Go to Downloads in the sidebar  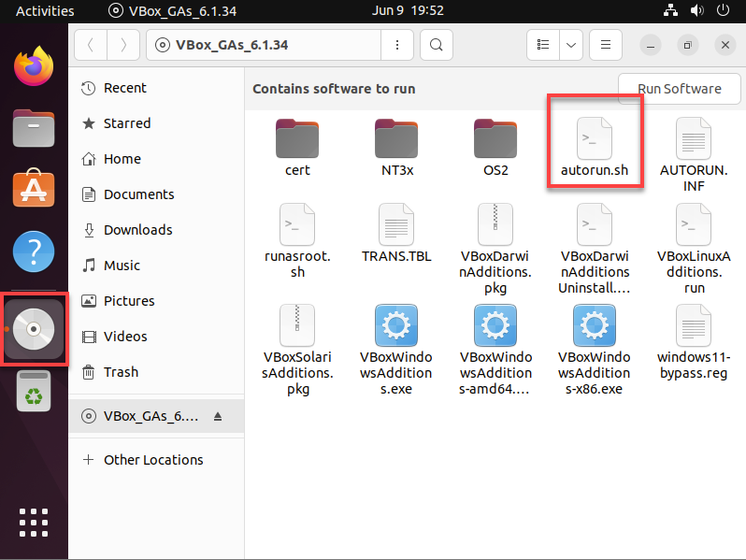point(137,230)
